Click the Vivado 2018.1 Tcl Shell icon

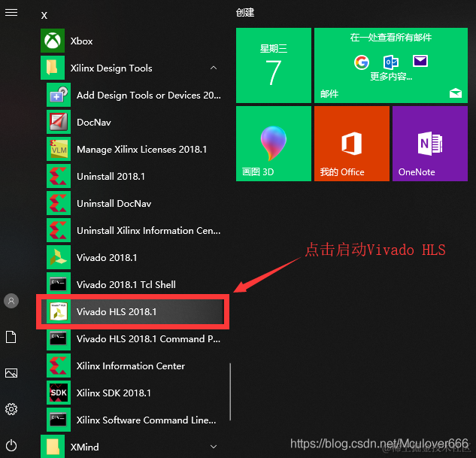pyautogui.click(x=59, y=284)
